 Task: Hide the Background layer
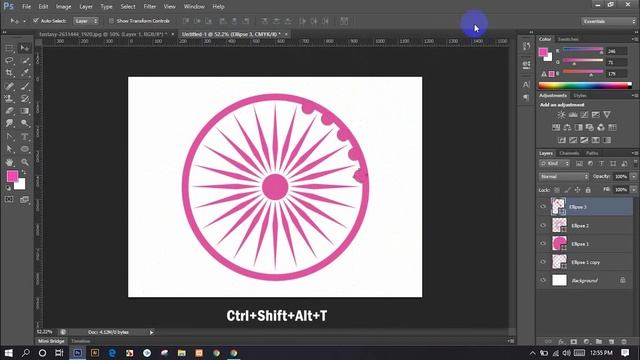coord(543,280)
